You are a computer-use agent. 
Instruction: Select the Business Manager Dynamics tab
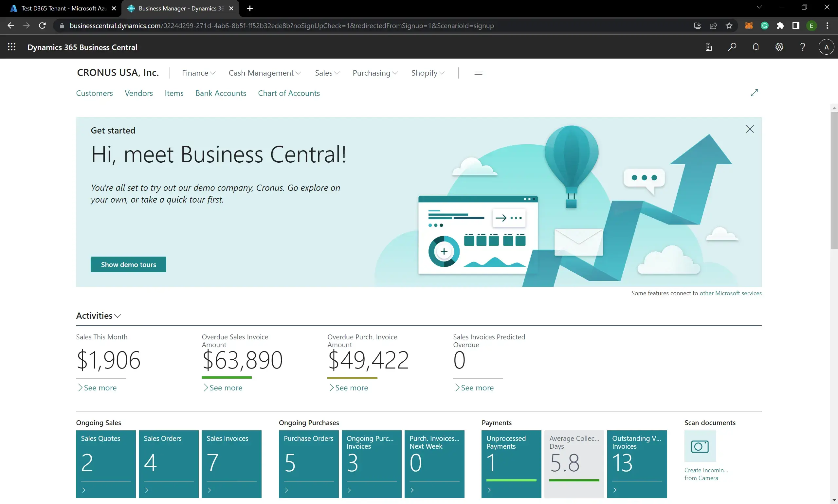(x=180, y=8)
